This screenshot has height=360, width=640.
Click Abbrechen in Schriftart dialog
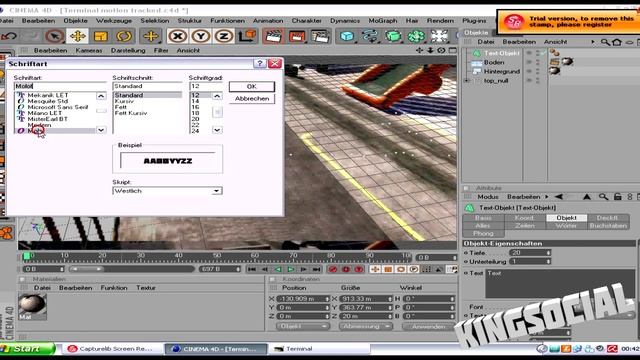coord(251,99)
